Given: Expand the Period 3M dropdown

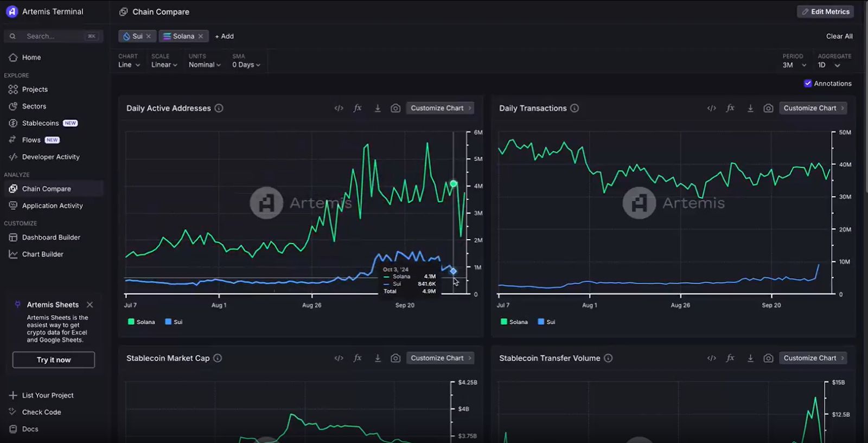Looking at the screenshot, I should [x=794, y=65].
